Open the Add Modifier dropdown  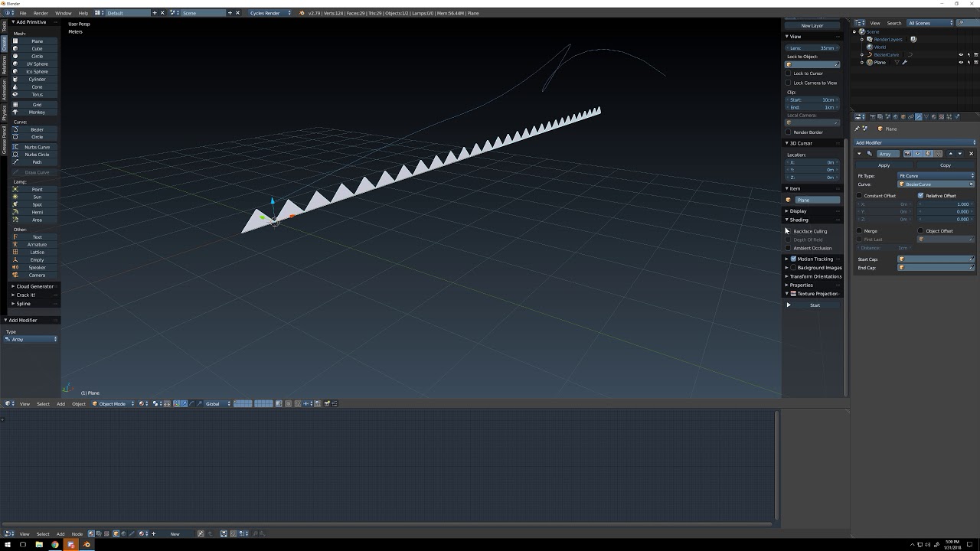[x=915, y=143]
